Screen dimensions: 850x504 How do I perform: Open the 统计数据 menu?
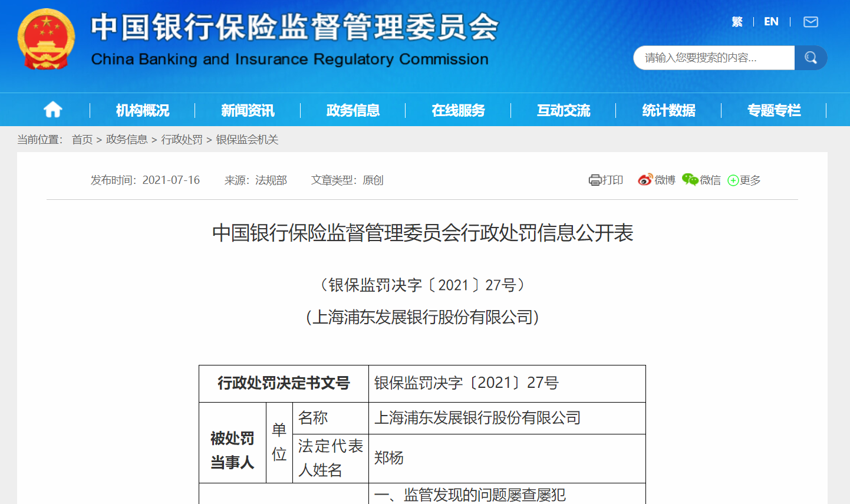(x=668, y=110)
